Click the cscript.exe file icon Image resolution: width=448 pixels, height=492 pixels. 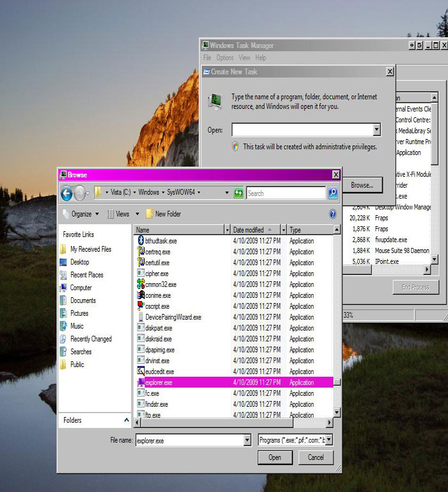[x=141, y=306]
